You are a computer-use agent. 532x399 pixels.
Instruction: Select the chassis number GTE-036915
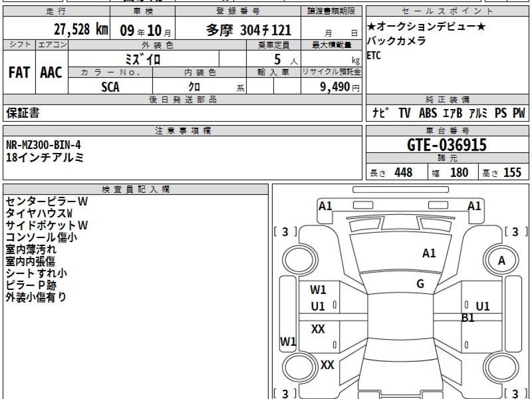click(x=447, y=145)
